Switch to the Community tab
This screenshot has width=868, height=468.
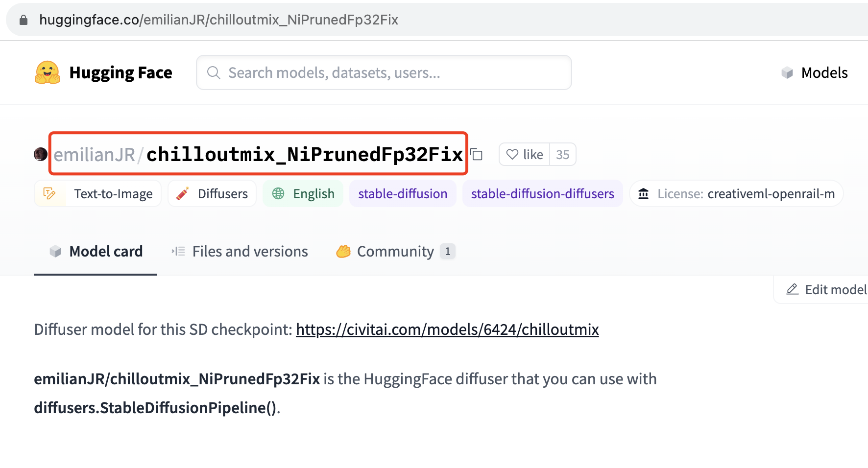(x=396, y=252)
